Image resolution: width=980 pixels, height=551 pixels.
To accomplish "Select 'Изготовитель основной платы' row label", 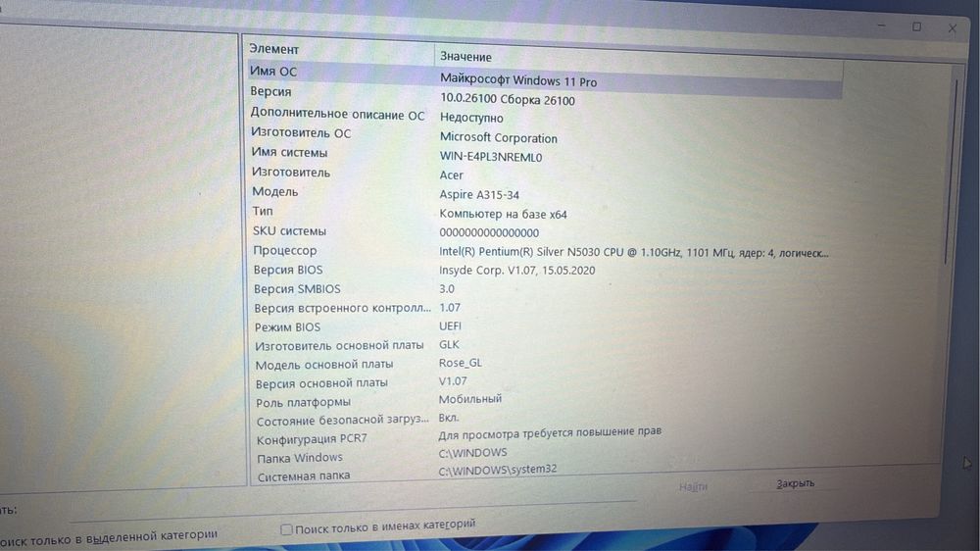I will click(339, 345).
